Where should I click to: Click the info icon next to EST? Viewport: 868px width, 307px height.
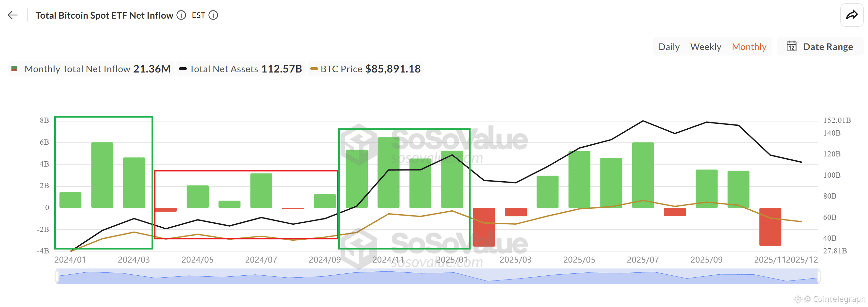click(x=213, y=15)
